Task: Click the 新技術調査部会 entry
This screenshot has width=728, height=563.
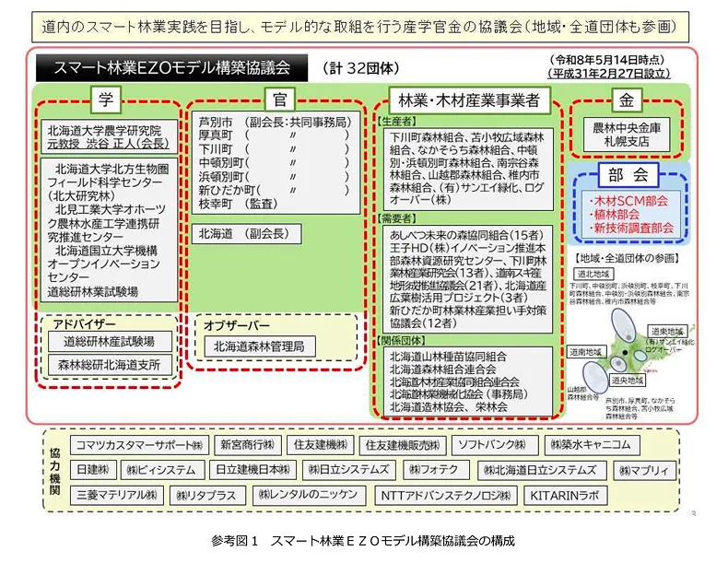Action: [x=631, y=228]
